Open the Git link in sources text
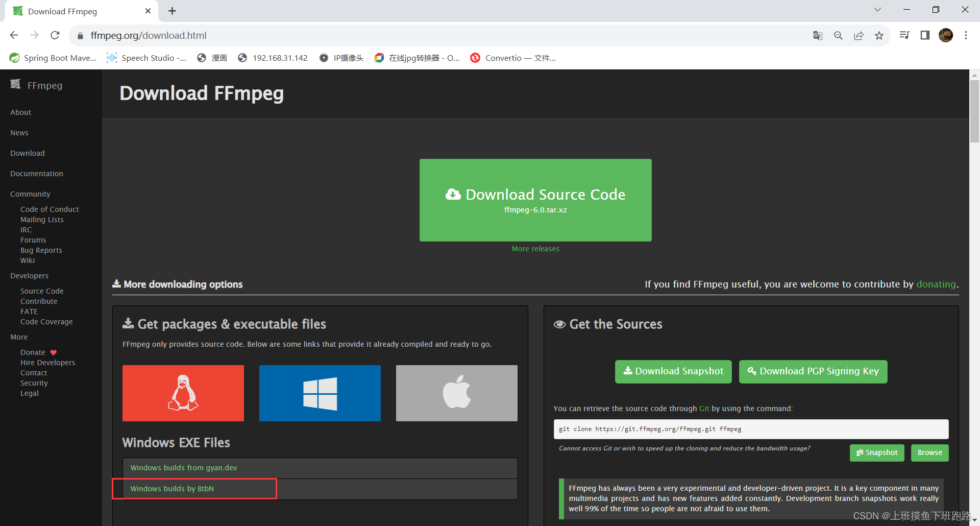Screen dimensions: 980x526 704,409
